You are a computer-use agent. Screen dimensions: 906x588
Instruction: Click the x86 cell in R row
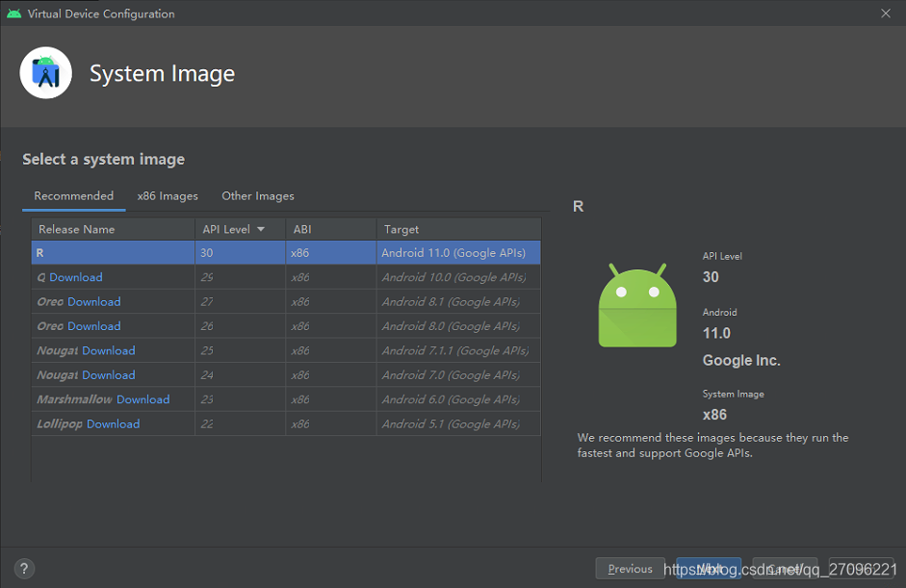click(x=331, y=252)
